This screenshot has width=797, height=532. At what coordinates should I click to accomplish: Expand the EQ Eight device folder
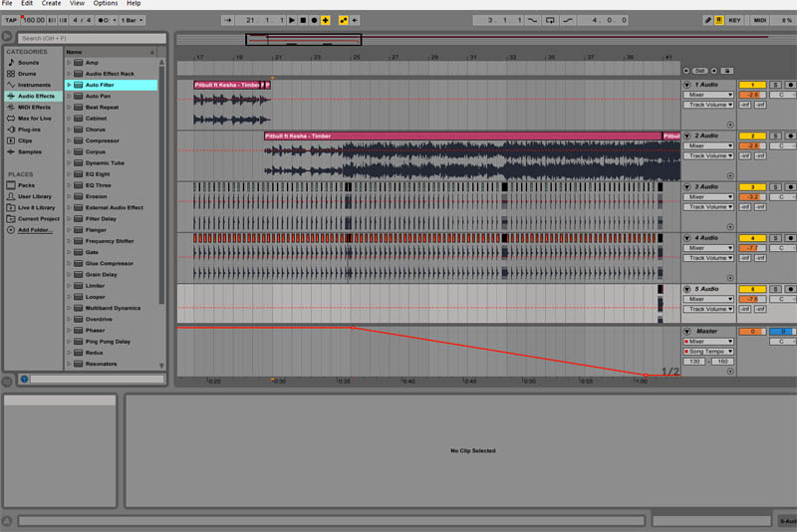coord(69,174)
